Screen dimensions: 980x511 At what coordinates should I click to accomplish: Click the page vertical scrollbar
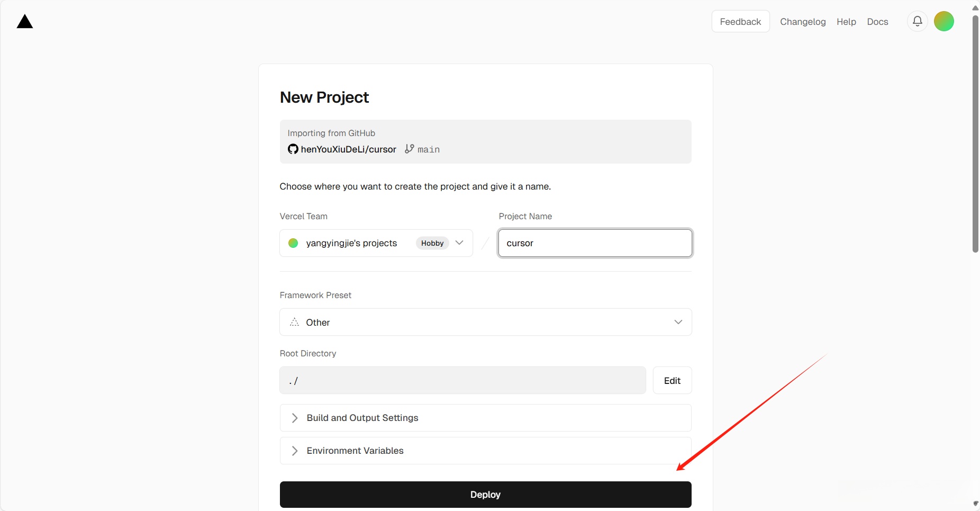975,132
